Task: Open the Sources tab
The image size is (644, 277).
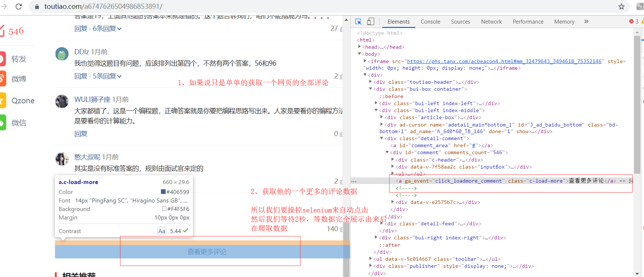Action: tap(461, 22)
